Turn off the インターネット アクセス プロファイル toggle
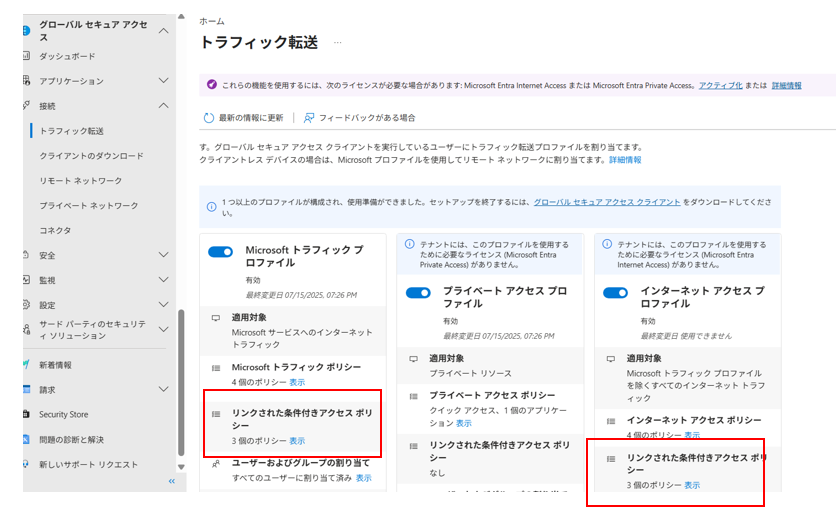This screenshot has height=515, width=836. click(x=616, y=293)
